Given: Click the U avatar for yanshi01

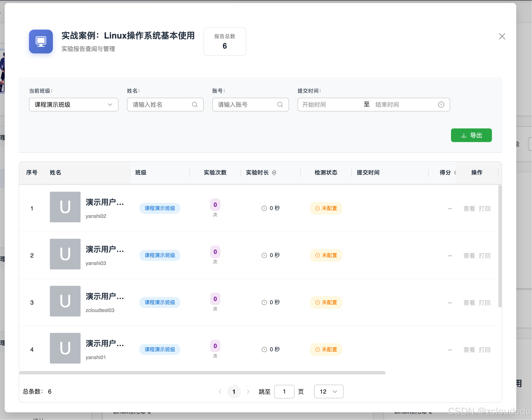Looking at the screenshot, I should (65, 348).
